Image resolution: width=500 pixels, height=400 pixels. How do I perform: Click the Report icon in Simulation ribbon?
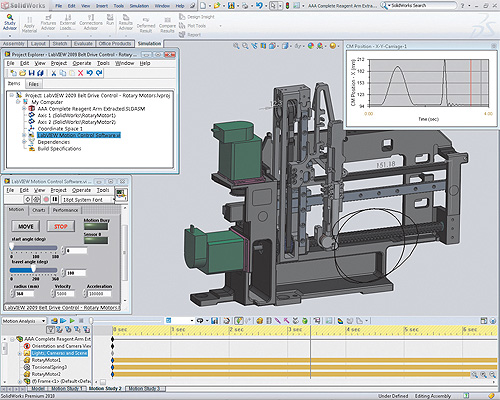[x=182, y=34]
